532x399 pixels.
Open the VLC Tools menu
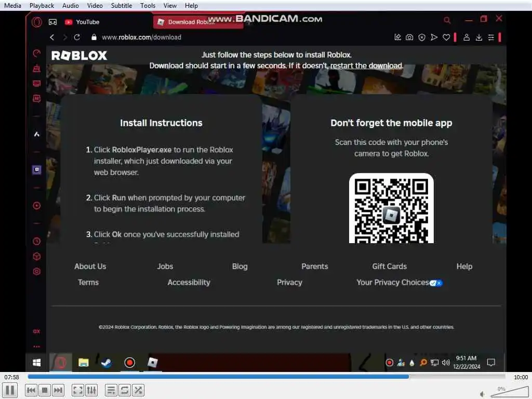pyautogui.click(x=148, y=5)
